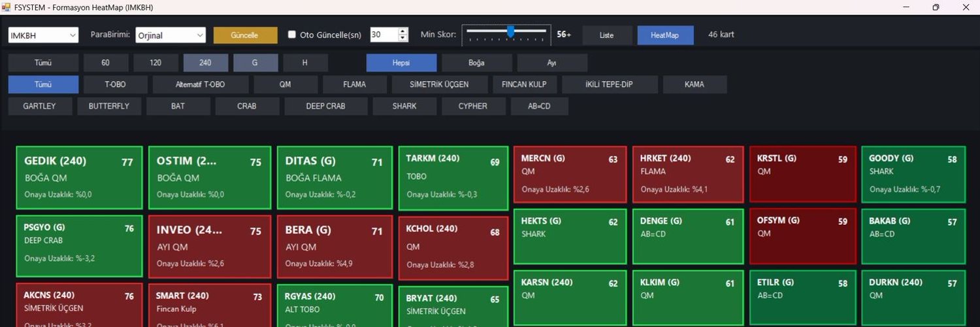This screenshot has height=327, width=980.
Task: Switch to Liste view
Action: coord(607,35)
